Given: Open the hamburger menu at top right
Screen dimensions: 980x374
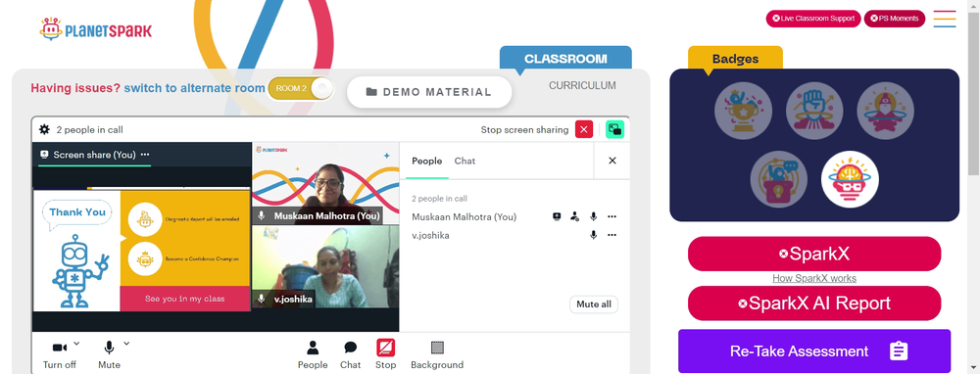Looking at the screenshot, I should pos(945,19).
